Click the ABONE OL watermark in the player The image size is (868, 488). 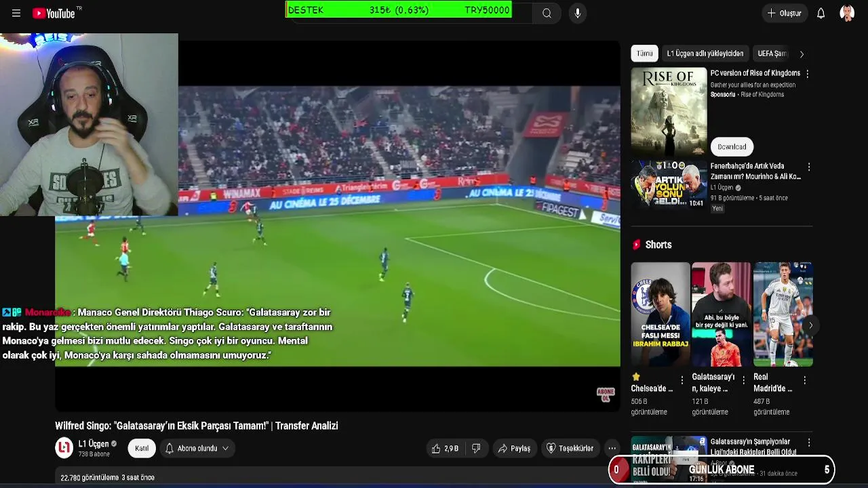(606, 394)
